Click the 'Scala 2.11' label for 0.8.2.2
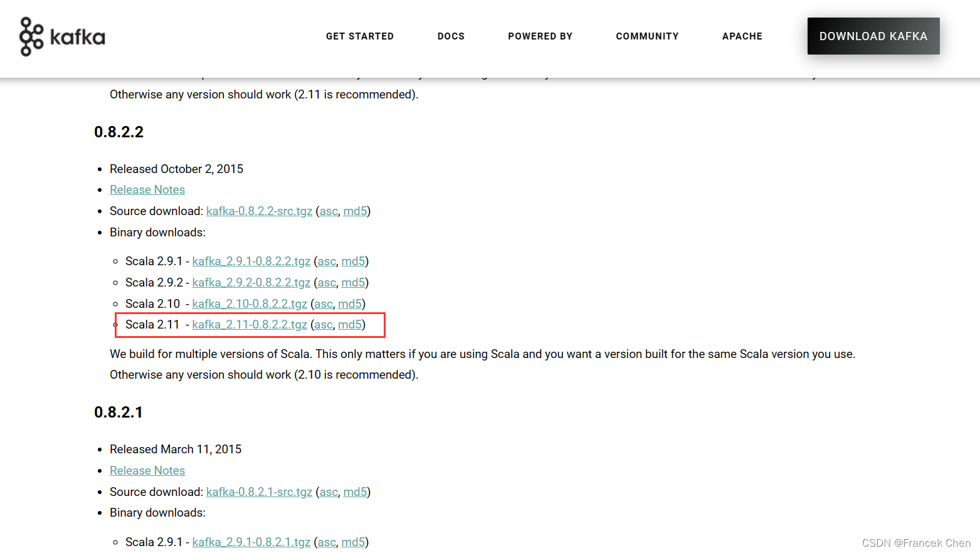980x553 pixels. pyautogui.click(x=152, y=325)
